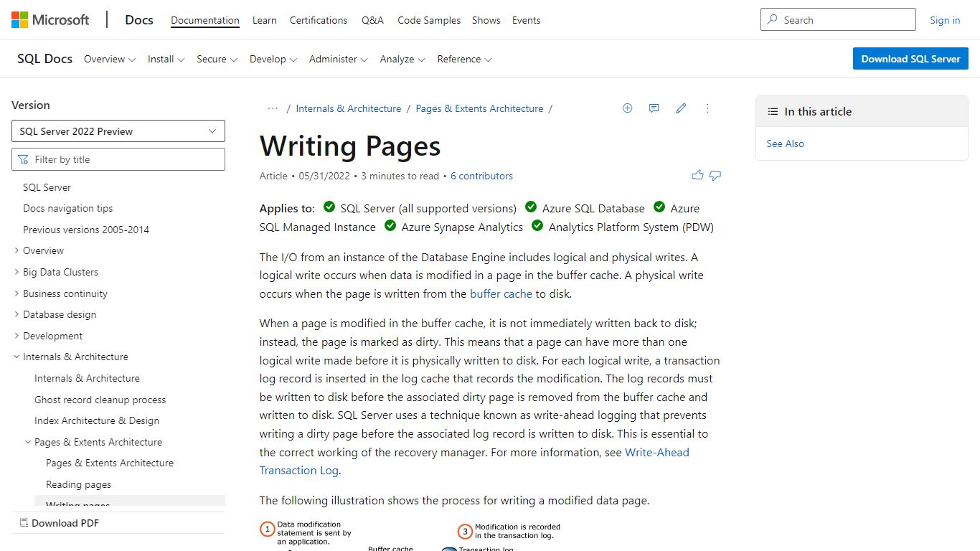980x551 pixels.
Task: Click the breadcrumb ellipsis icon
Action: pos(273,108)
